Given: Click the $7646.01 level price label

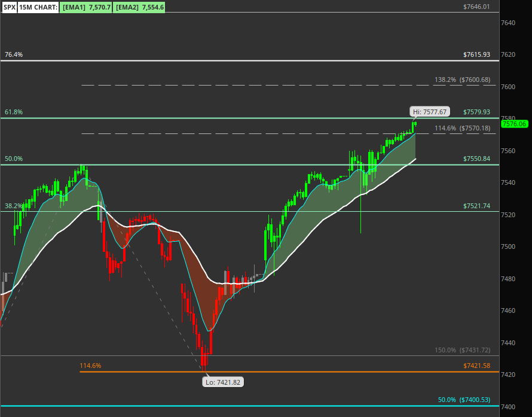Looking at the screenshot, I should point(476,7).
